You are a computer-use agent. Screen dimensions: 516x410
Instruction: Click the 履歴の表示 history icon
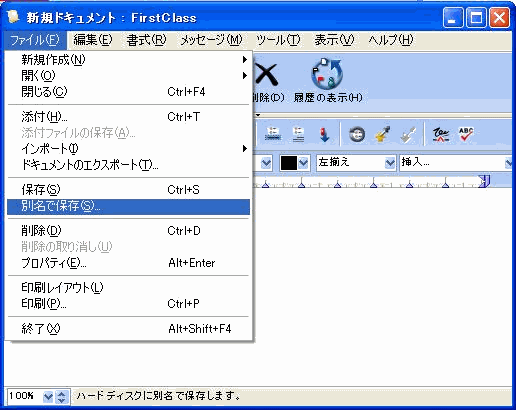[x=327, y=73]
